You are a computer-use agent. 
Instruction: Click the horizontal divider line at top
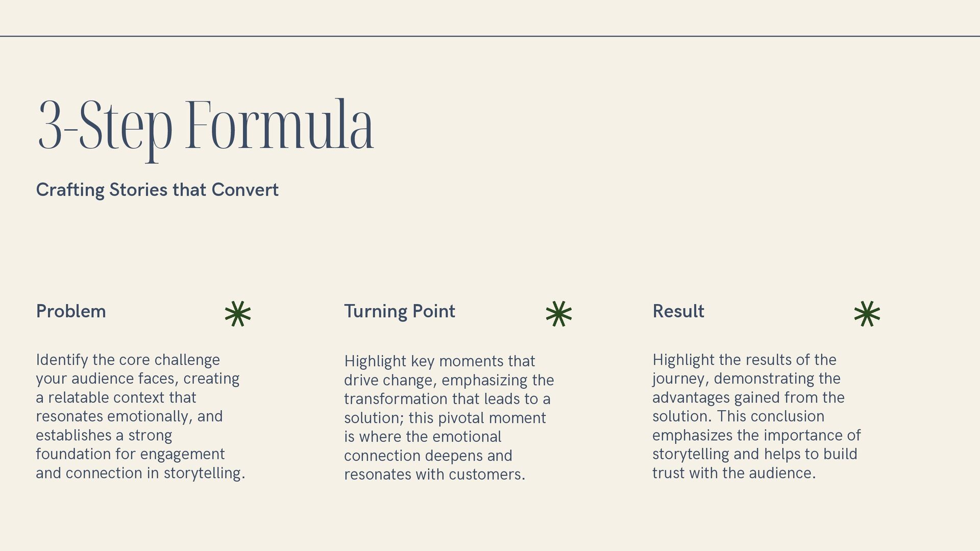[490, 36]
